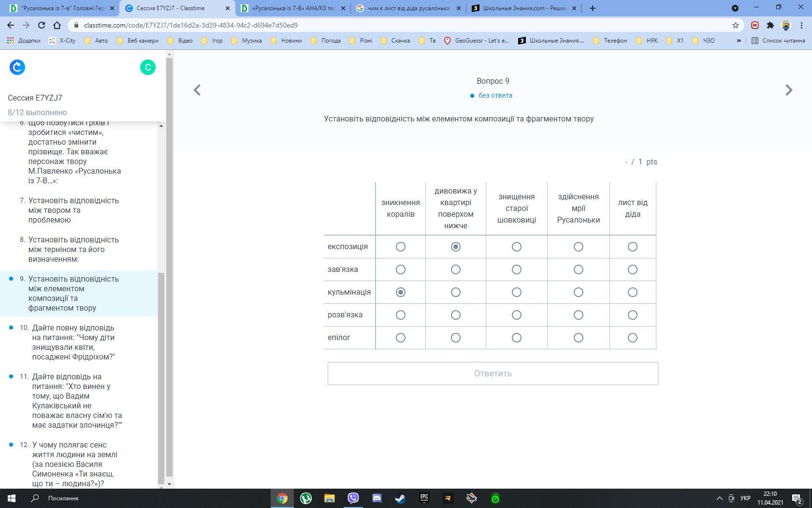Open the Chrome profile avatar

(786, 25)
